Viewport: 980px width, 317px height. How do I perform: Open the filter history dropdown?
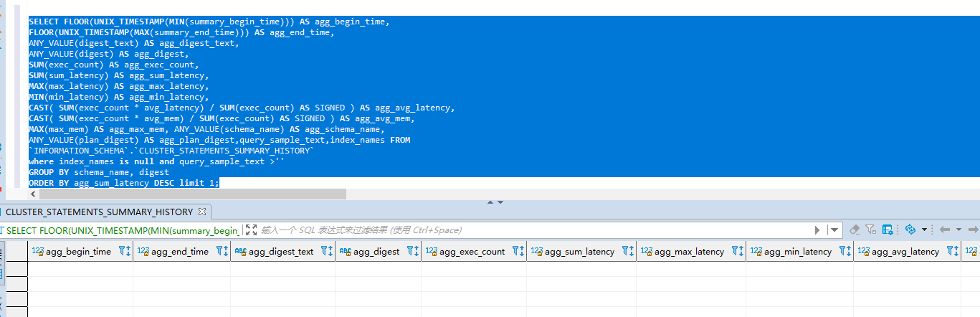834,230
